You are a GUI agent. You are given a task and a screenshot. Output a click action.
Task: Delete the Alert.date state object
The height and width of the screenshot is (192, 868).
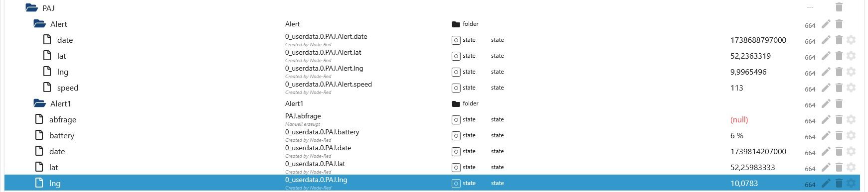pos(839,40)
